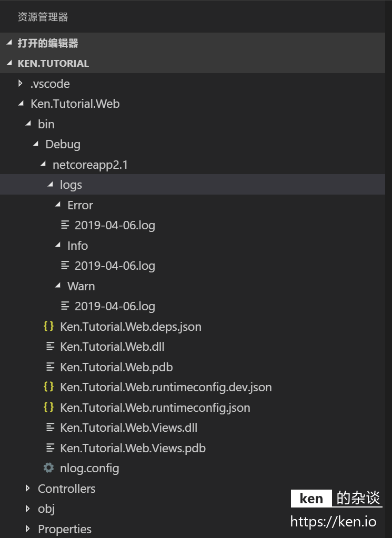Image resolution: width=392 pixels, height=538 pixels.
Task: Open the Ken.Tutorial.Web.Views.pdb file
Action: [133, 448]
